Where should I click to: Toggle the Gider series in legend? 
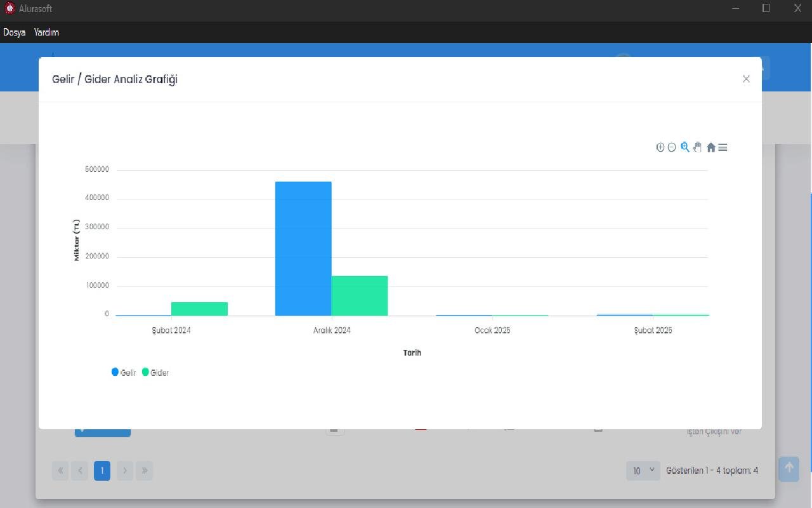click(155, 373)
